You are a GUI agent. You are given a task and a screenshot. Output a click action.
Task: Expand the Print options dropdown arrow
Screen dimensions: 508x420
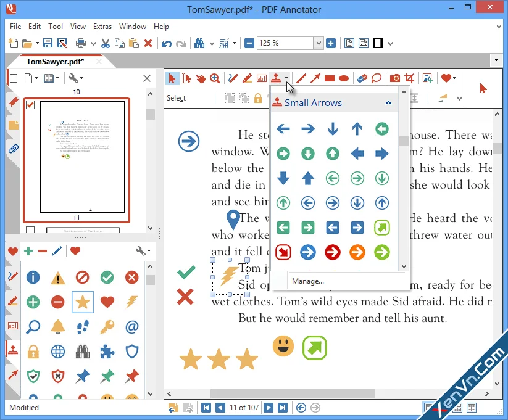93,43
